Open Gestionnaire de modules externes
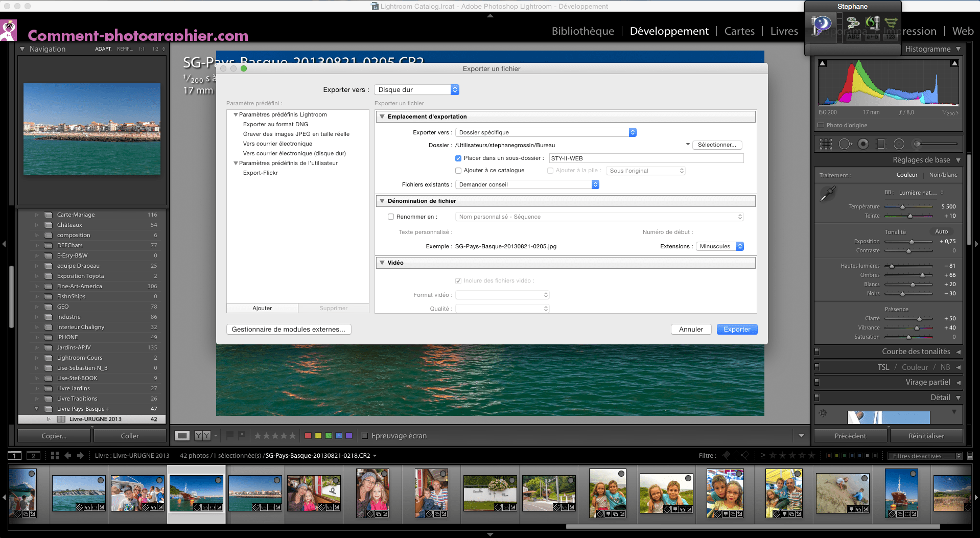This screenshot has height=538, width=980. pyautogui.click(x=289, y=330)
